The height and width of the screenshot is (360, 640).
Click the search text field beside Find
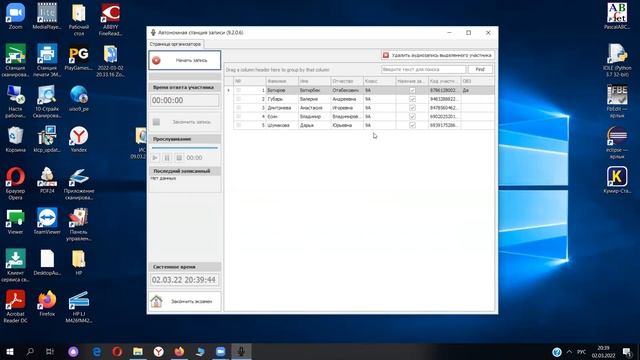click(x=423, y=69)
